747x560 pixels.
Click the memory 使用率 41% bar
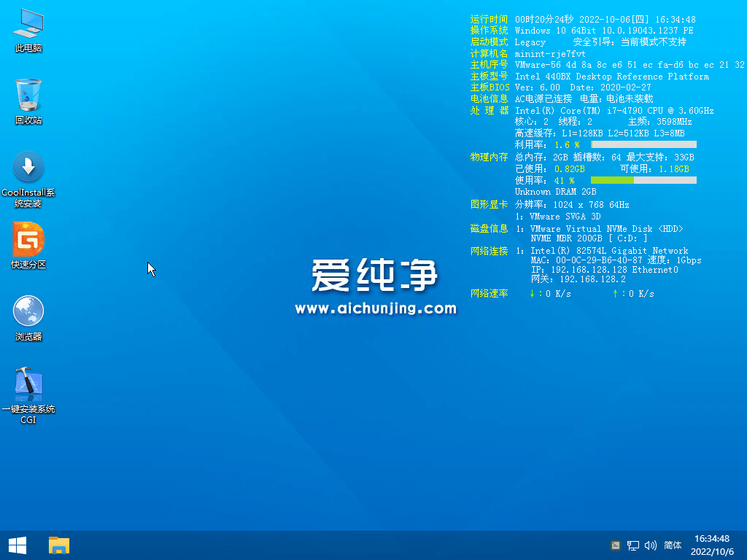(643, 180)
